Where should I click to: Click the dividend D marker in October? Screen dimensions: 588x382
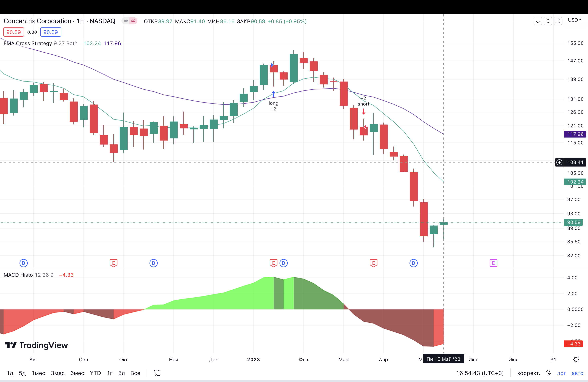click(x=153, y=263)
